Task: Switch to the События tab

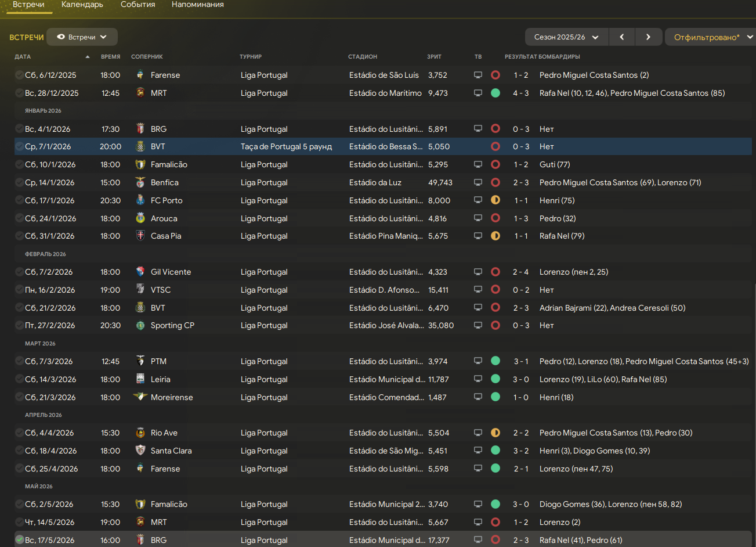Action: pyautogui.click(x=138, y=5)
